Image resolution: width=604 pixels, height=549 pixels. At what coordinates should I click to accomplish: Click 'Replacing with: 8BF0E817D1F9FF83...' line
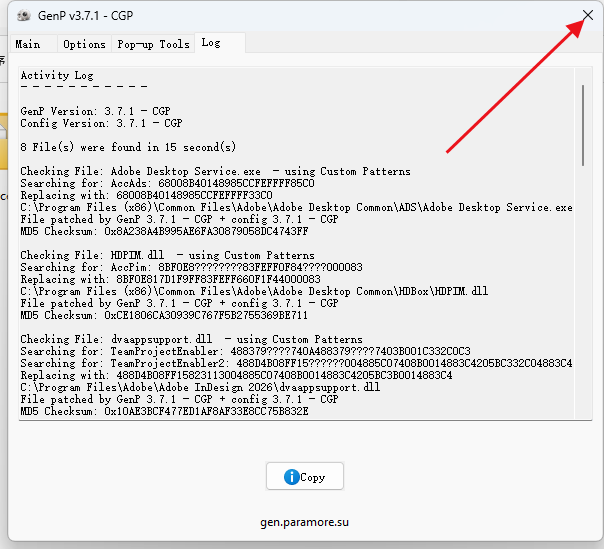click(170, 279)
